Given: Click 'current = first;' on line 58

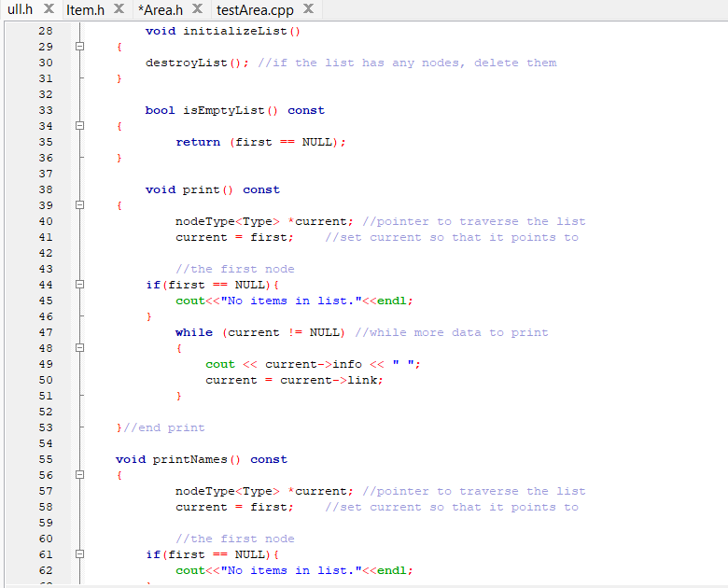Looking at the screenshot, I should click(x=234, y=507).
